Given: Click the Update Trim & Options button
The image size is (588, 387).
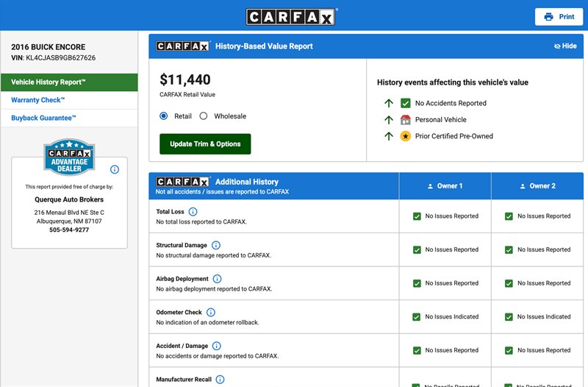Looking at the screenshot, I should tap(205, 144).
